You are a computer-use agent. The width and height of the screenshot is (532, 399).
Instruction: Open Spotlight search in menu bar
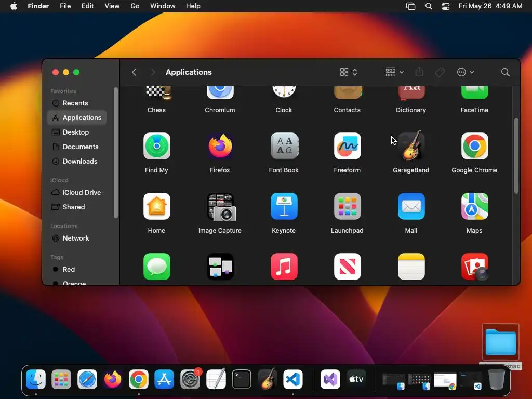(429, 6)
